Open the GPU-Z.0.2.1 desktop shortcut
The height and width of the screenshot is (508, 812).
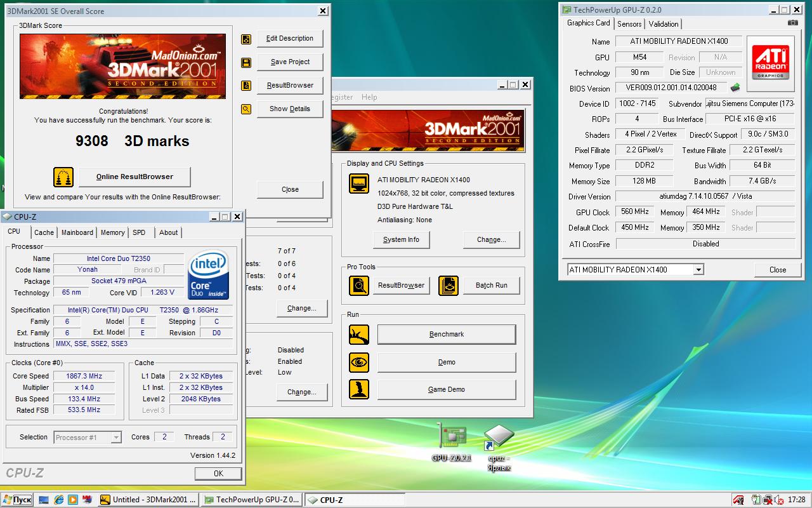[x=452, y=442]
